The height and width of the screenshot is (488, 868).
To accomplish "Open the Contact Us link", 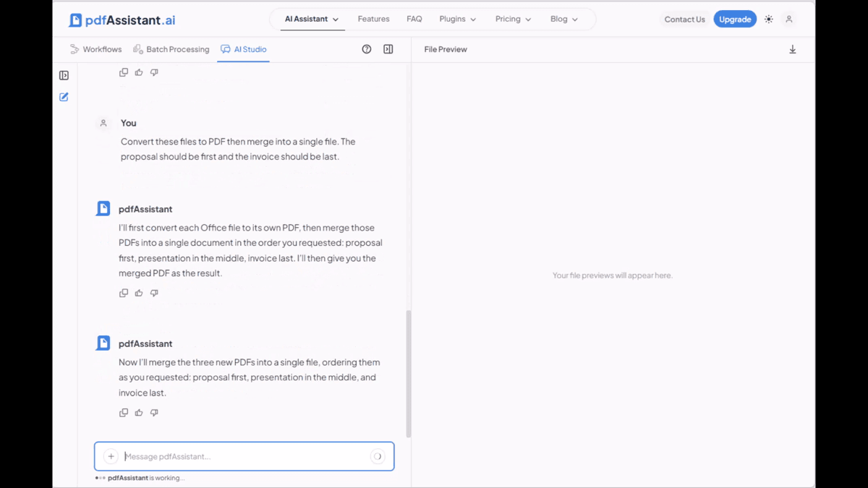I will tap(684, 20).
